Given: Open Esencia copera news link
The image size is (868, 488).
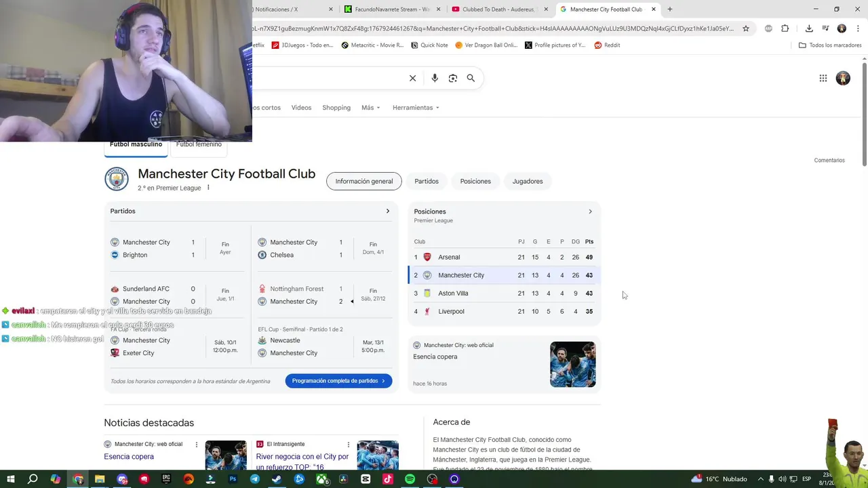Looking at the screenshot, I should click(129, 457).
